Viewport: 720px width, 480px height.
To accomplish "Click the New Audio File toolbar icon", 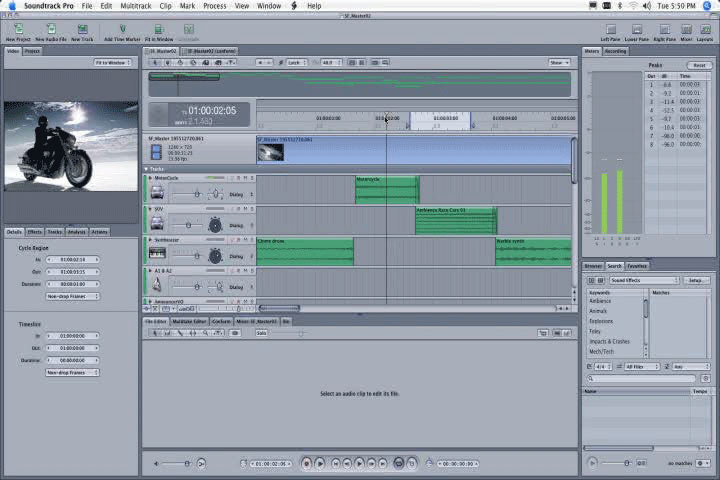I will [x=51, y=30].
